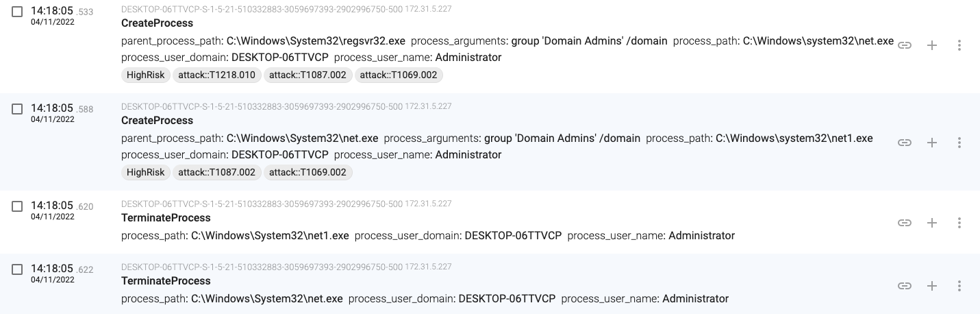The image size is (980, 314).
Task: Click the attack::T1218.010 tag
Action: [x=216, y=75]
